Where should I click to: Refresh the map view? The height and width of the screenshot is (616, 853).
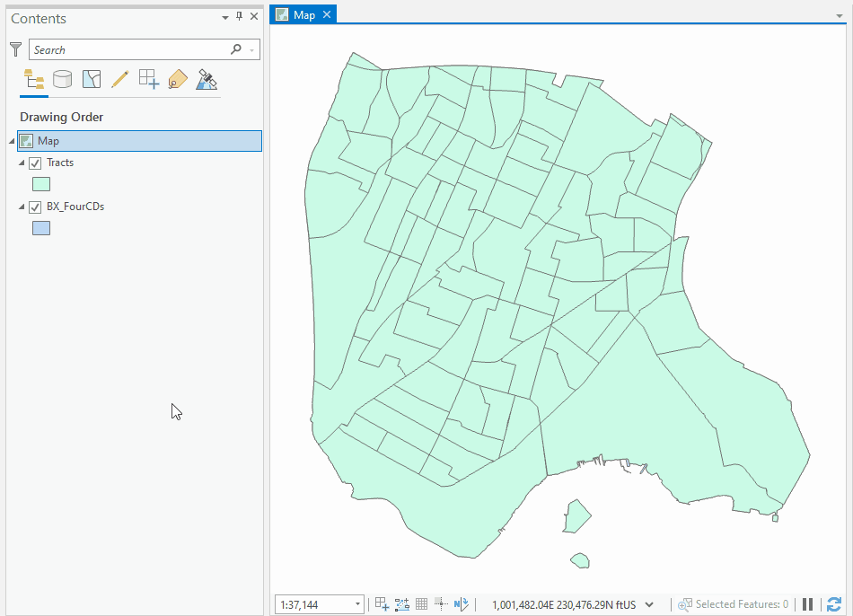point(833,604)
